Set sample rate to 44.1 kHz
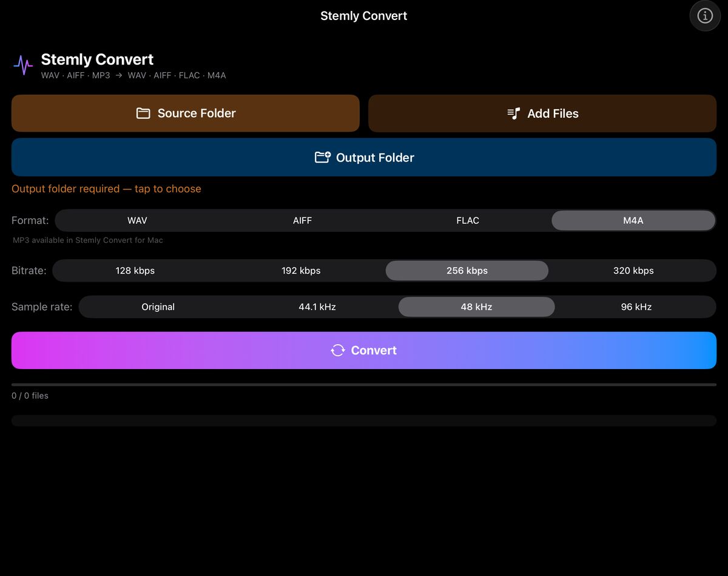 click(317, 307)
